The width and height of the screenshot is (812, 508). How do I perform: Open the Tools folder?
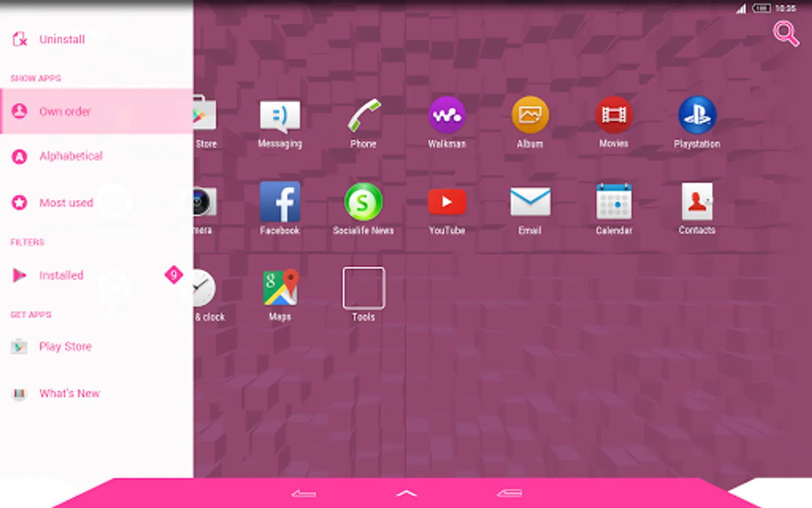point(364,288)
